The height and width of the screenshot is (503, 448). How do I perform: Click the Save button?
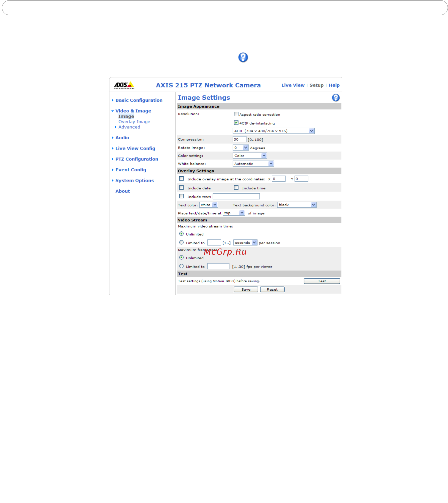click(246, 289)
